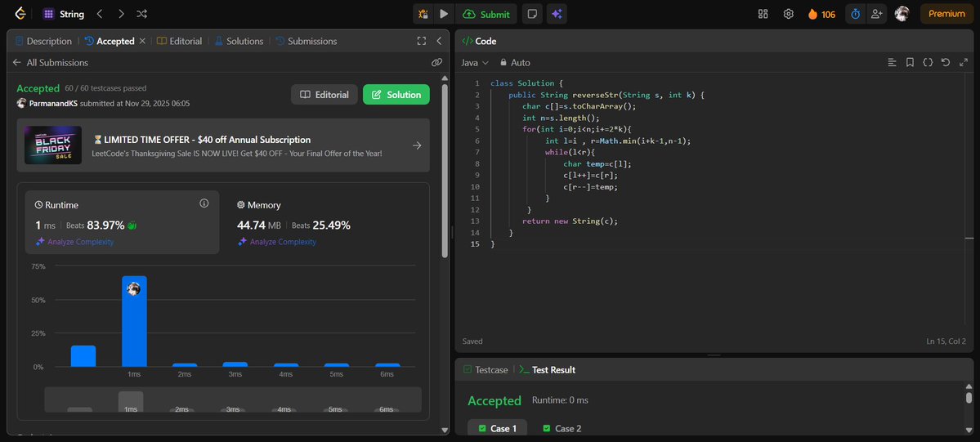Click the 1ms bar in runtime chart
Screen dimensions: 980x442
click(x=134, y=321)
